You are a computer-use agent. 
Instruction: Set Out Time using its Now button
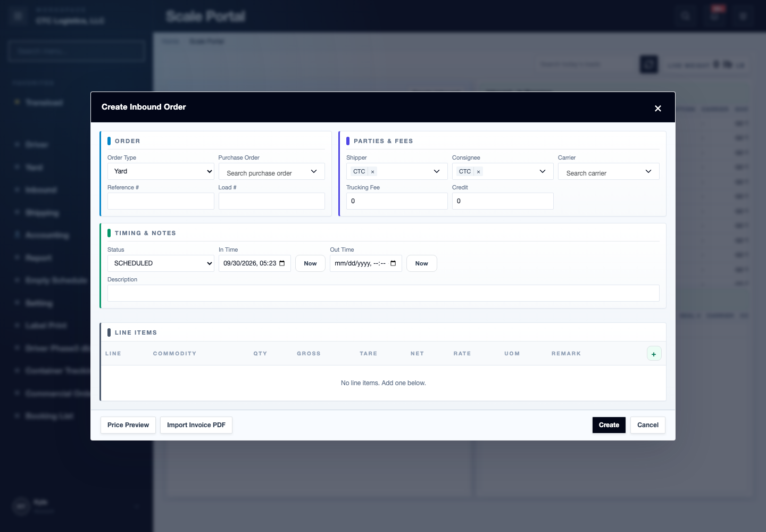pyautogui.click(x=422, y=263)
